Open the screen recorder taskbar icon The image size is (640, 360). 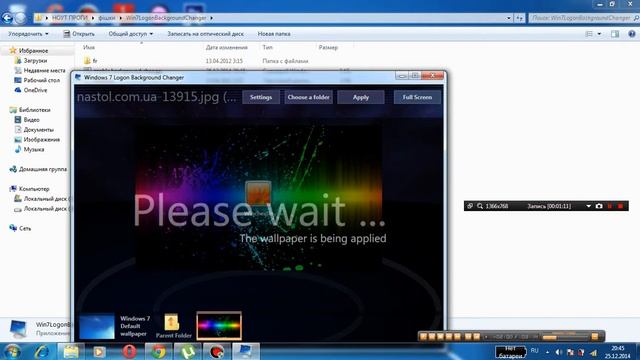pyautogui.click(x=216, y=351)
